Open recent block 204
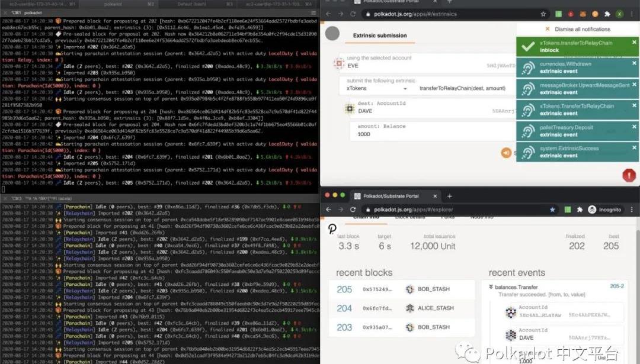The height and width of the screenshot is (364, 640). tap(344, 308)
